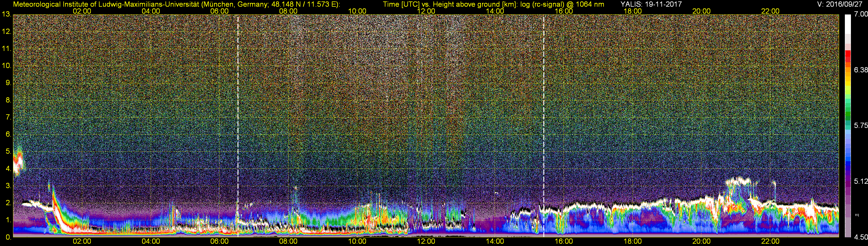The height and width of the screenshot is (246, 868).
Task: Choose the height axis label "7."
Action: [8, 117]
